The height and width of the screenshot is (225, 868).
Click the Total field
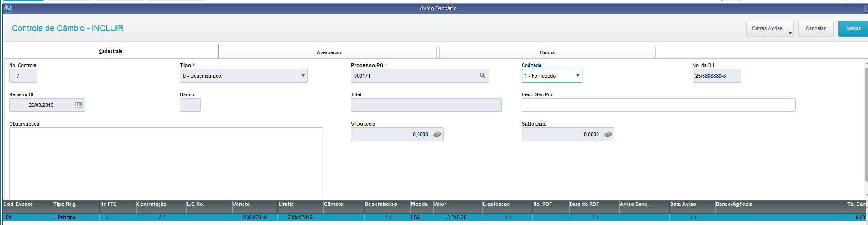pyautogui.click(x=426, y=105)
